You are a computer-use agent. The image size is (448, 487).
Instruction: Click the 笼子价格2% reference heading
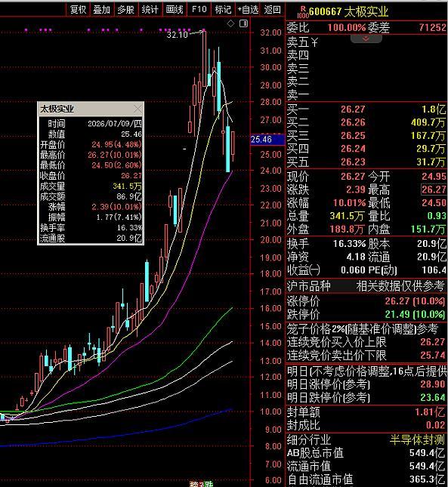[362, 328]
